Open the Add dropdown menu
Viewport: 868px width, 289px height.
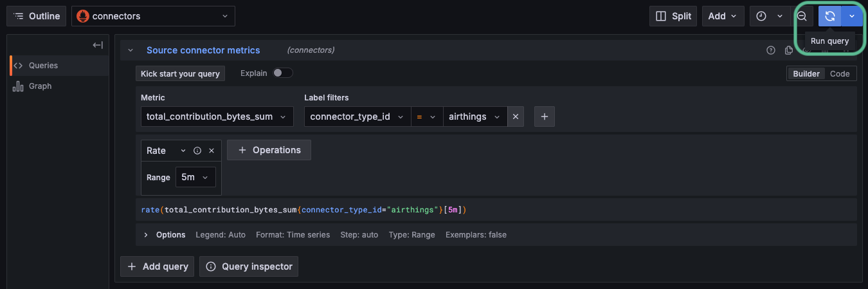(x=723, y=16)
